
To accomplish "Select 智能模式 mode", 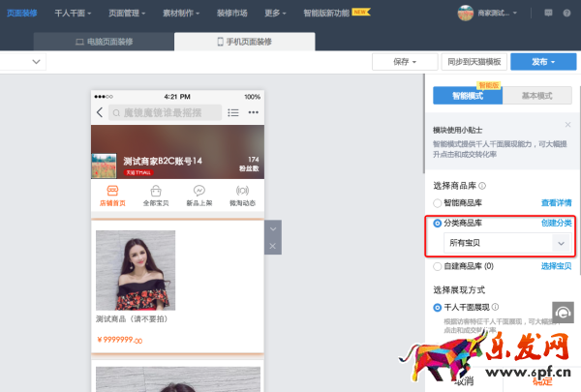I will [468, 96].
